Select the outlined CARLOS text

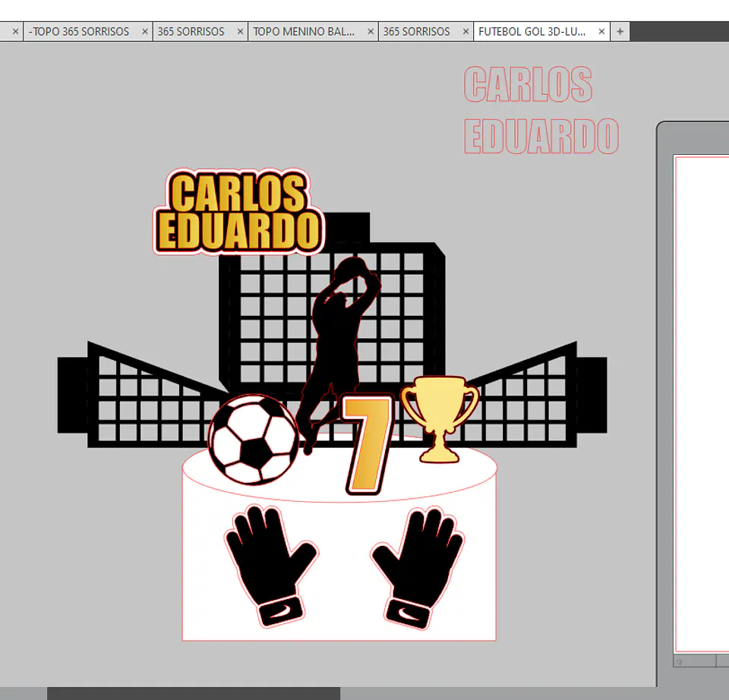click(x=529, y=84)
